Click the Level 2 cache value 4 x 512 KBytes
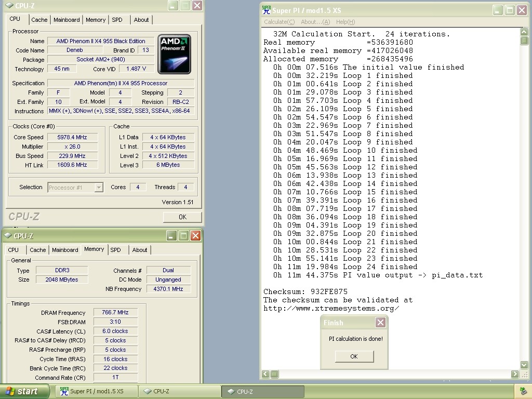The image size is (532, 399). [168, 156]
